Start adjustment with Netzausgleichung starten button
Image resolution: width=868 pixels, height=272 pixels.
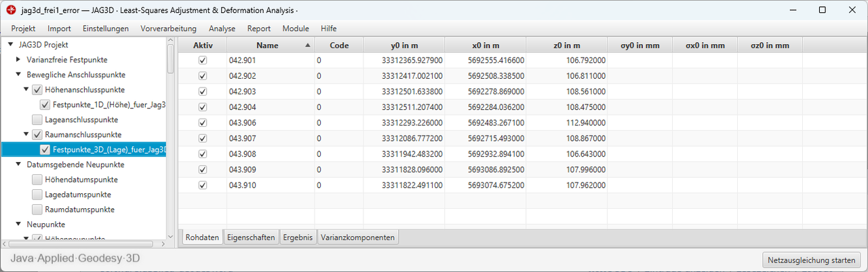coord(812,260)
